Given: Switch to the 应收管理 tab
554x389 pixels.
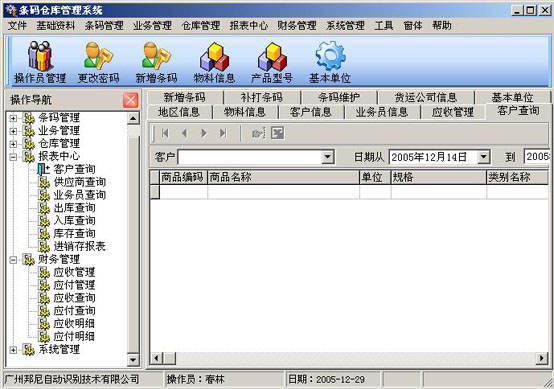Looking at the screenshot, I should point(453,112).
